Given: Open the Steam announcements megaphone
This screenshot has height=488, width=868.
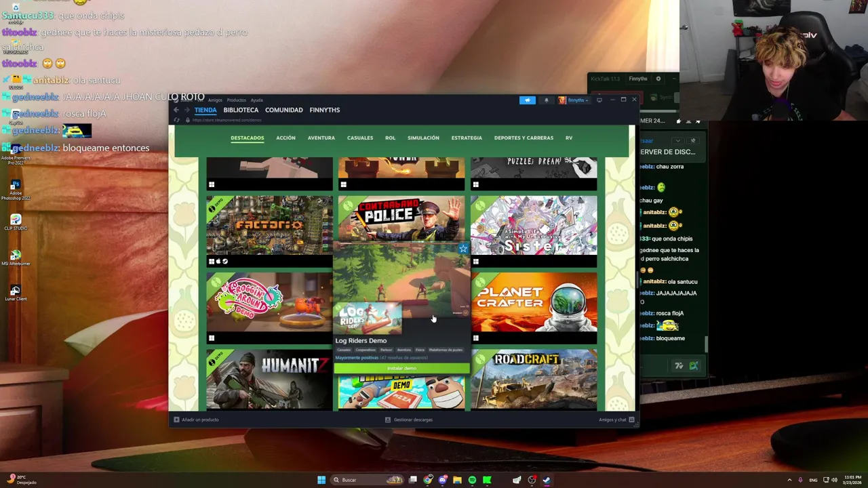Looking at the screenshot, I should 528,100.
